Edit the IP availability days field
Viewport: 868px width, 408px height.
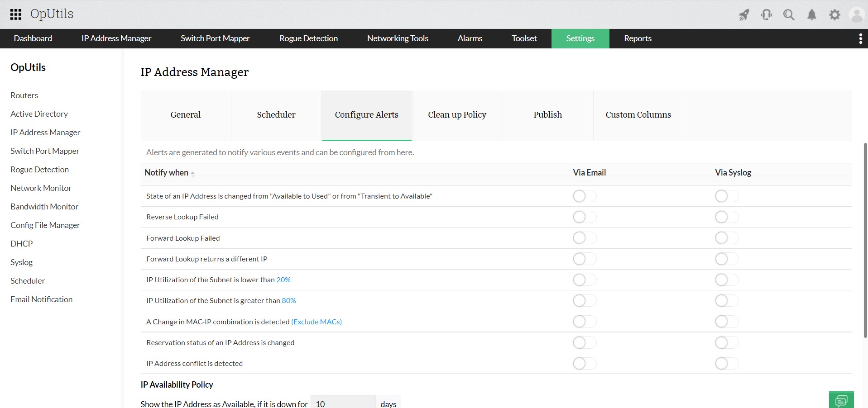pos(342,403)
